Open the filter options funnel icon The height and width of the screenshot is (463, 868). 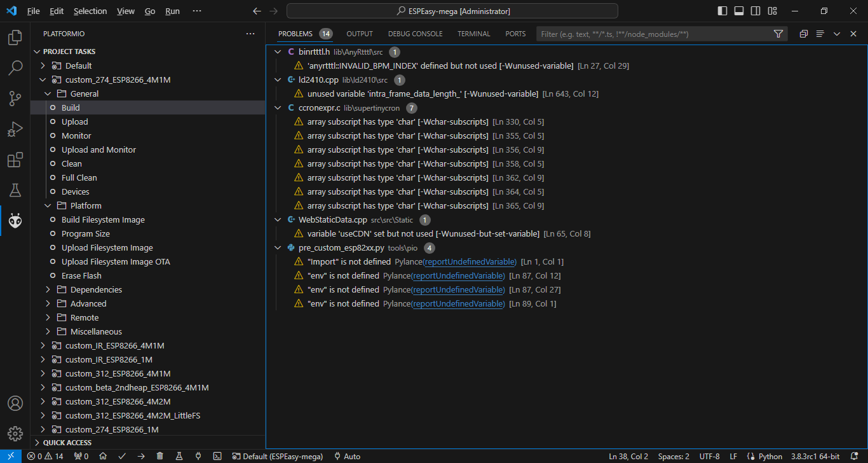[778, 34]
